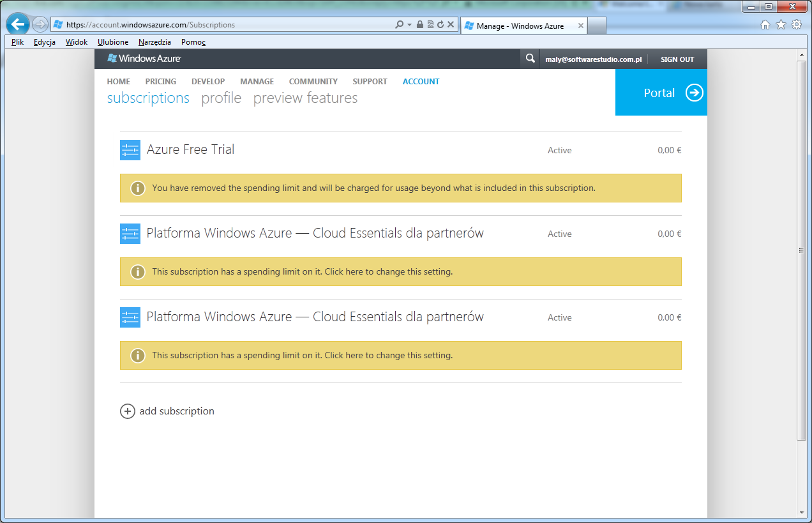Click the Windows Azure logo
Image resolution: width=812 pixels, height=523 pixels.
pyautogui.click(x=144, y=59)
